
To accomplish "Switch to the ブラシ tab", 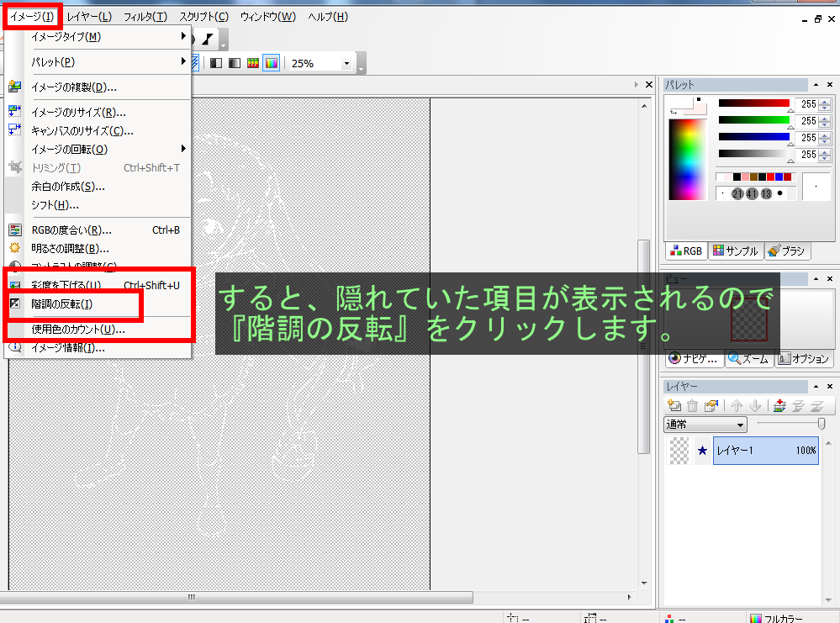I will tap(786, 251).
